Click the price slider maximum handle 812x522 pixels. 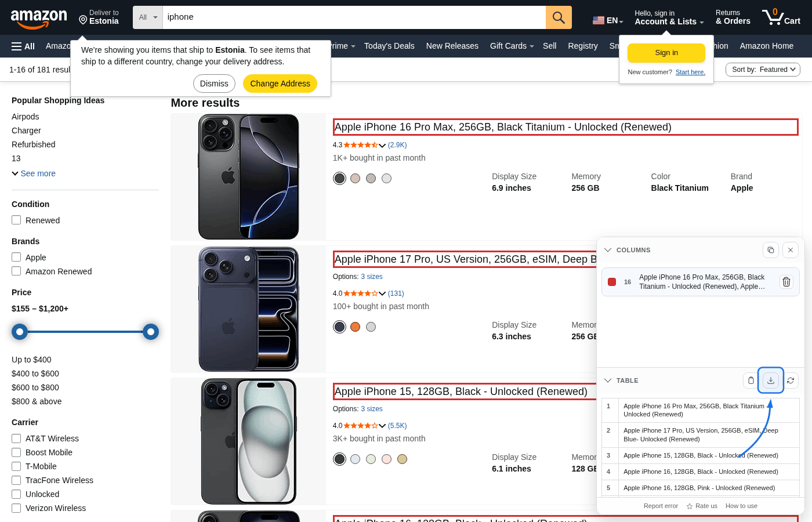coord(151,332)
